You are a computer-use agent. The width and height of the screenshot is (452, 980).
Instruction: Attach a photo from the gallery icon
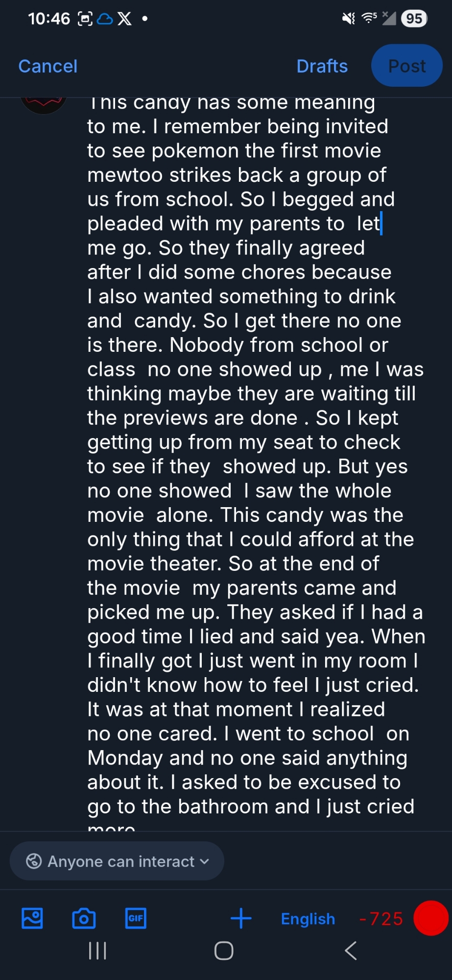[32, 918]
